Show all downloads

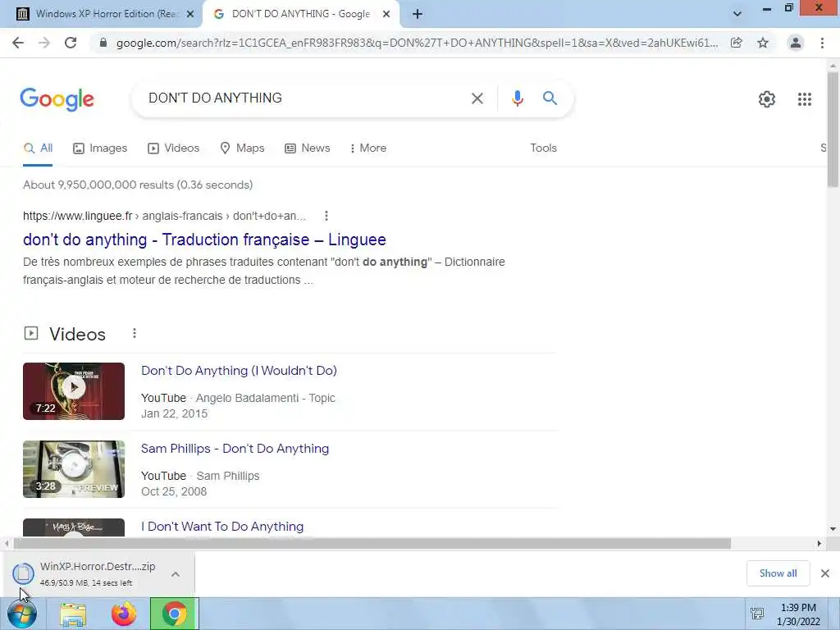click(778, 573)
